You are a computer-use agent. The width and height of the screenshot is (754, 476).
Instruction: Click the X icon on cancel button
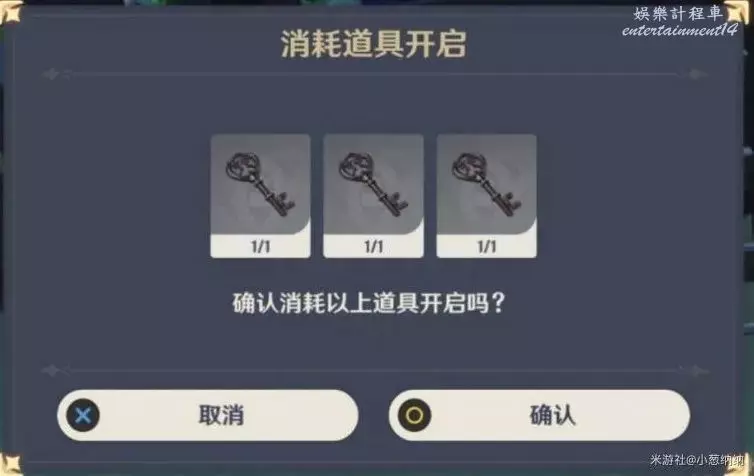click(x=83, y=415)
